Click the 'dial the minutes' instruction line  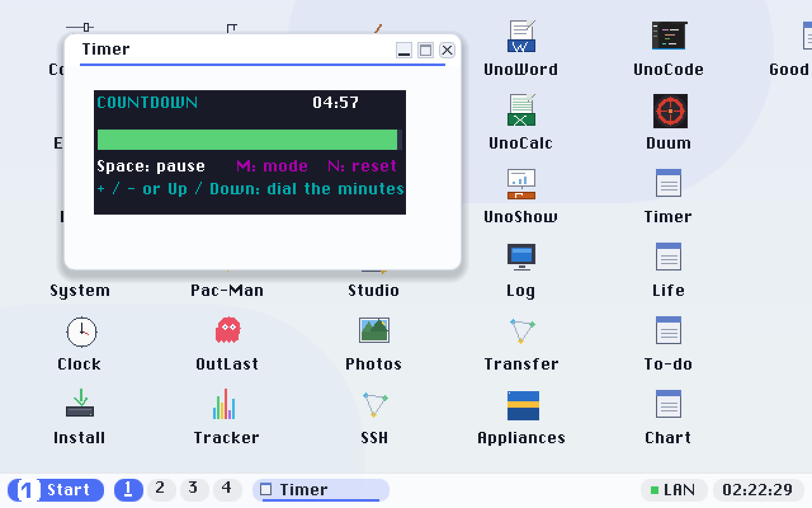(250, 189)
